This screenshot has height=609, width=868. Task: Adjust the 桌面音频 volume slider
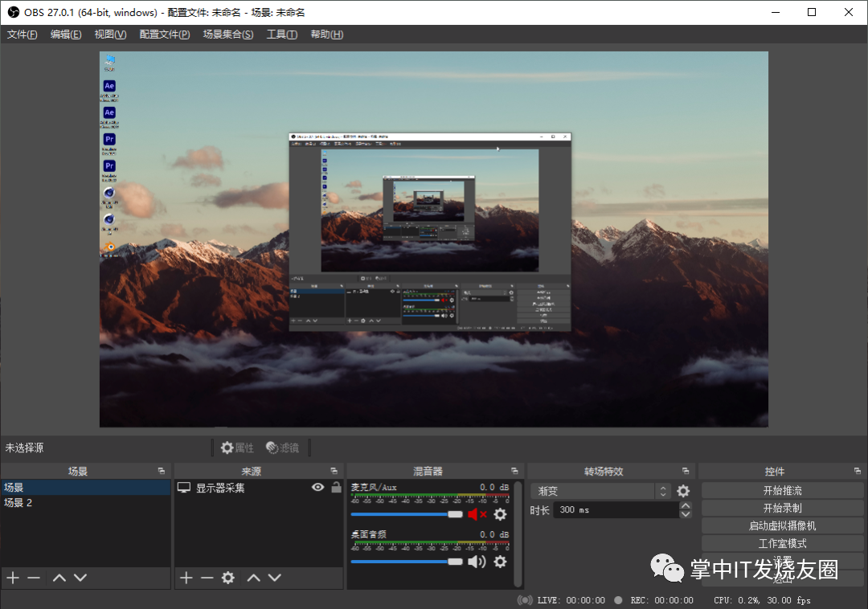click(407, 562)
